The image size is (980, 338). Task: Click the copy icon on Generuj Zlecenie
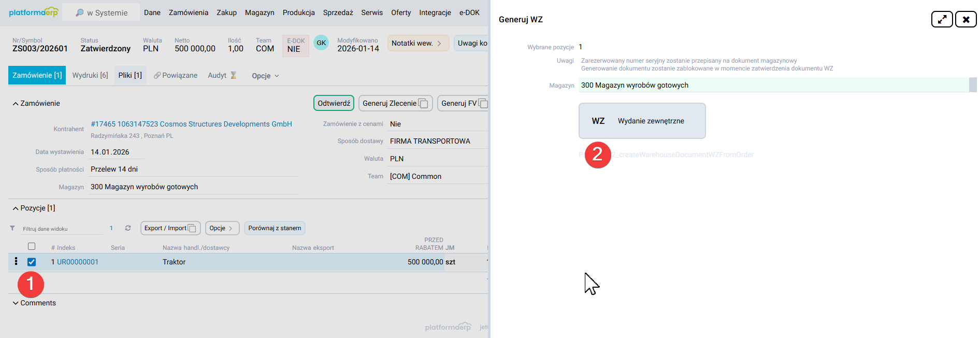pos(424,103)
